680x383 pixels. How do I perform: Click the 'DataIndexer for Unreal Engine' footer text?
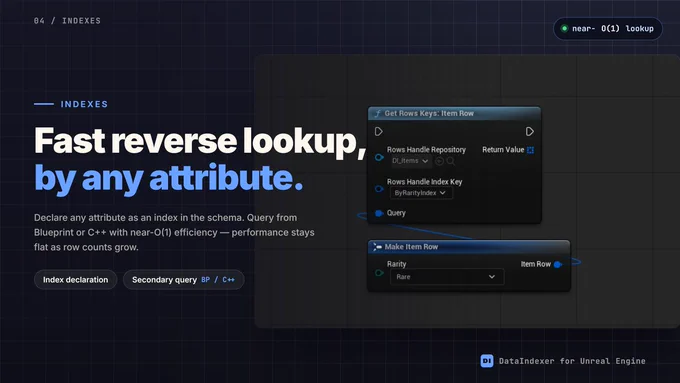coord(572,361)
